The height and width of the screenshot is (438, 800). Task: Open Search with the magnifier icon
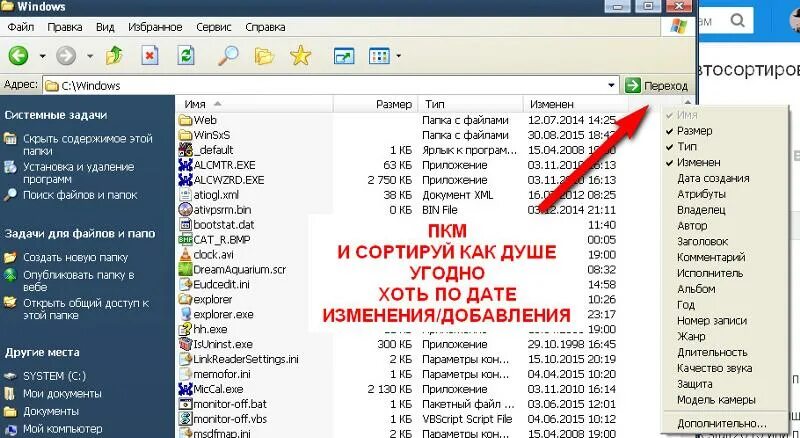pos(228,55)
